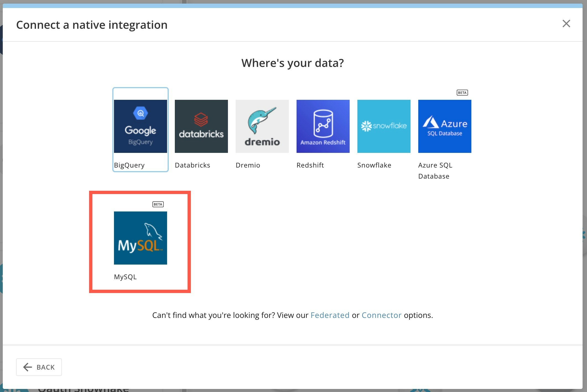
Task: Select the Azure SQL Database label
Action: [x=435, y=171]
